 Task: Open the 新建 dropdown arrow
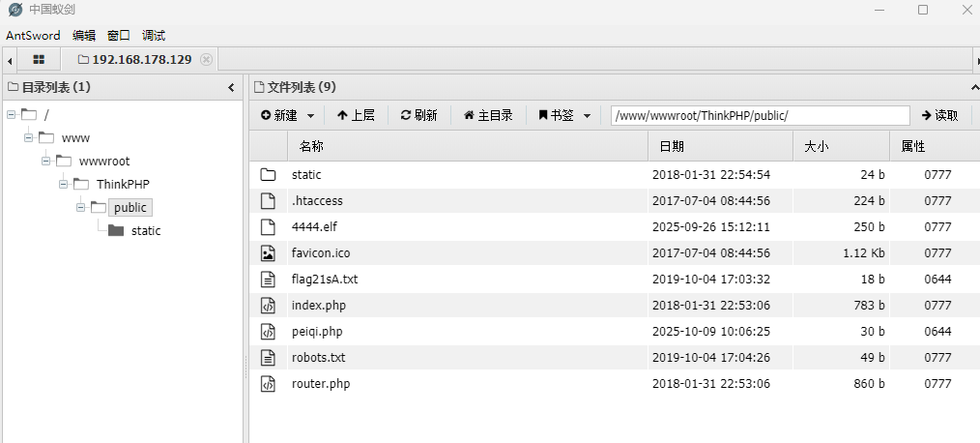click(x=310, y=116)
